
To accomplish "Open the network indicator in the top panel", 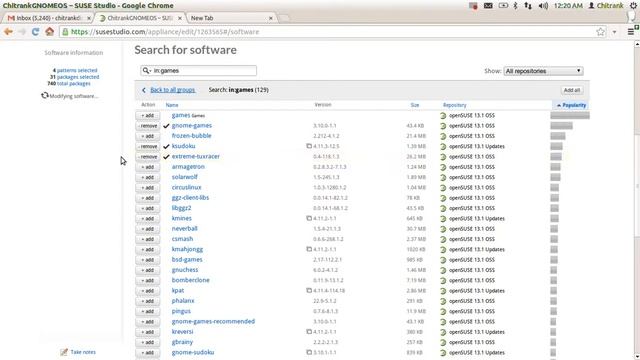I will point(528,6).
